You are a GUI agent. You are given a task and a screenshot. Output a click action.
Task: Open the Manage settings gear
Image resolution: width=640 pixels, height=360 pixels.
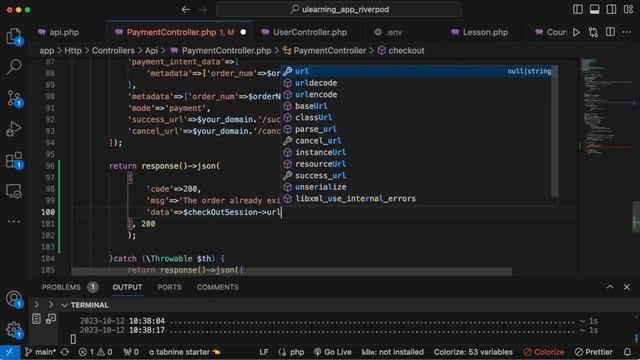14,329
